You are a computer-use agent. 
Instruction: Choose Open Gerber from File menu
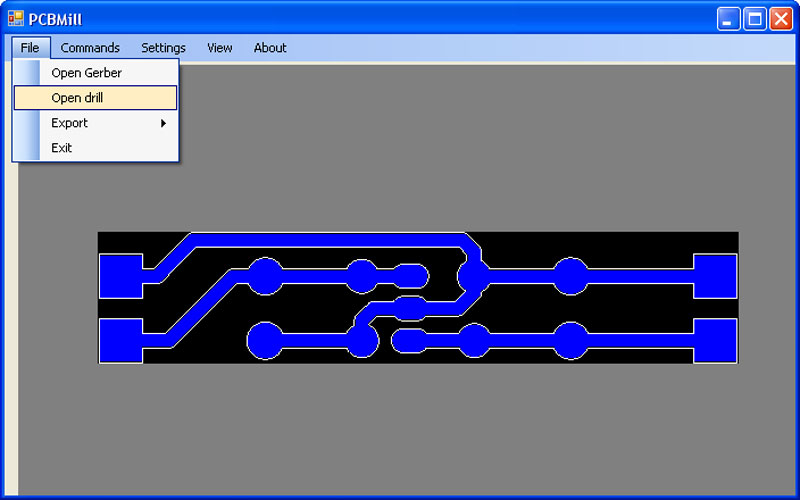pos(95,73)
